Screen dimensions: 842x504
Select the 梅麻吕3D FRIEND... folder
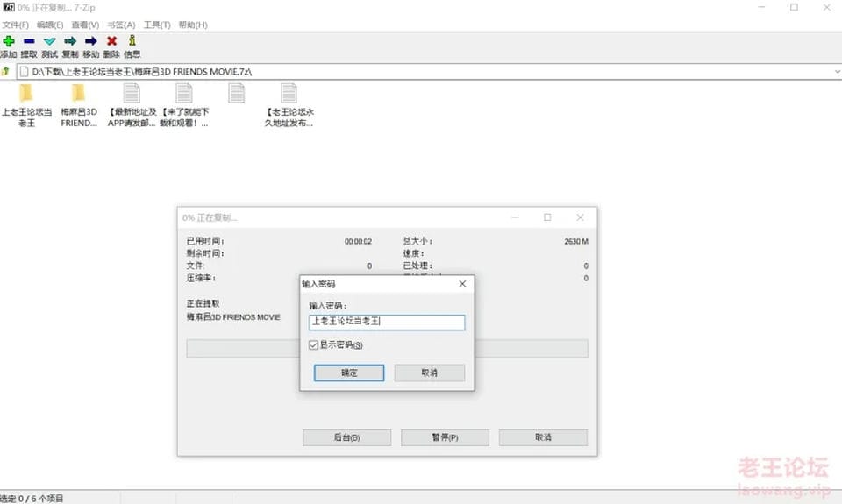[x=78, y=105]
